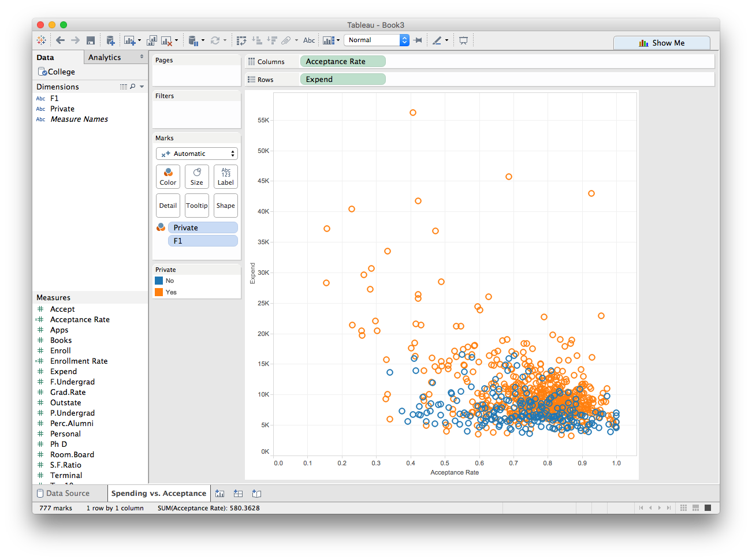This screenshot has width=752, height=560.
Task: Clear the sheet using toolbar icon
Action: [166, 40]
